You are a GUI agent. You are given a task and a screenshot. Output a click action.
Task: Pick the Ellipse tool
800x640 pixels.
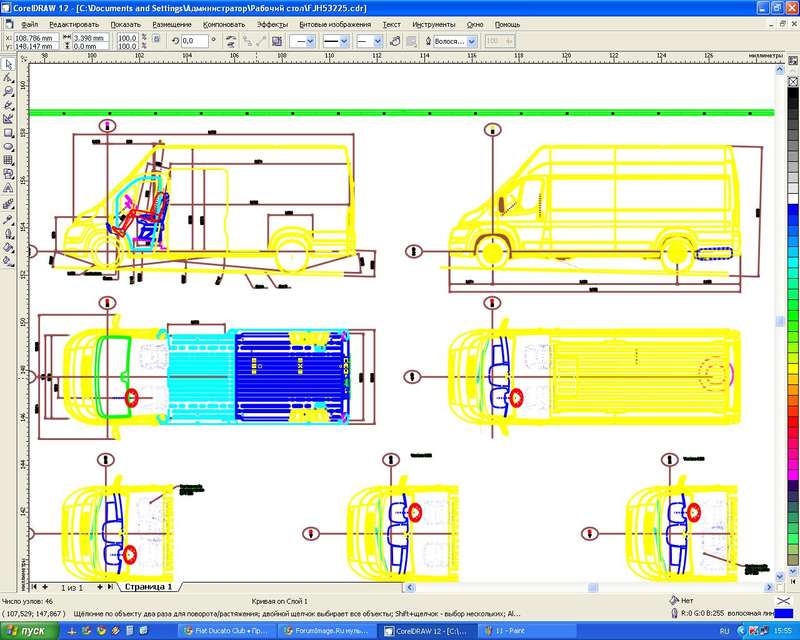click(x=8, y=146)
